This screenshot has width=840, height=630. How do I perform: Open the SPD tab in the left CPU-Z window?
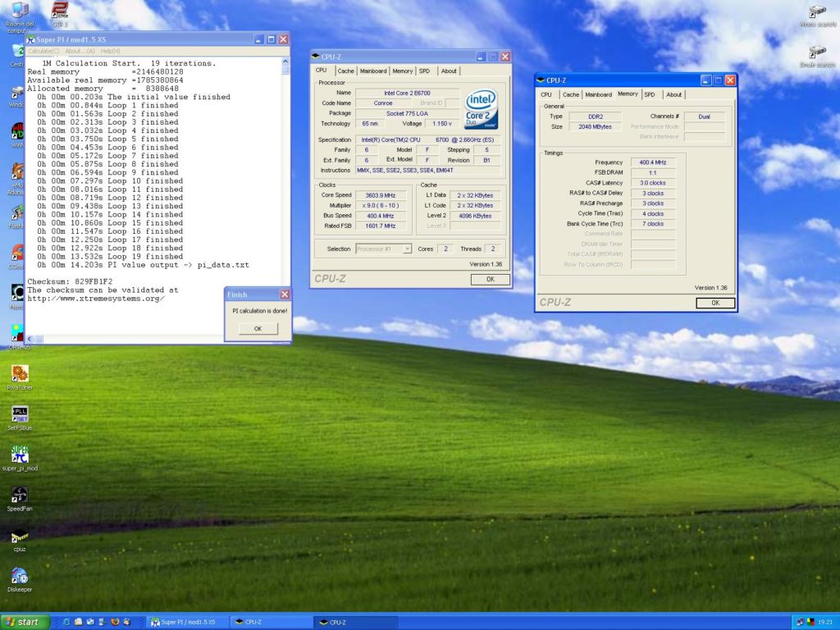click(425, 71)
